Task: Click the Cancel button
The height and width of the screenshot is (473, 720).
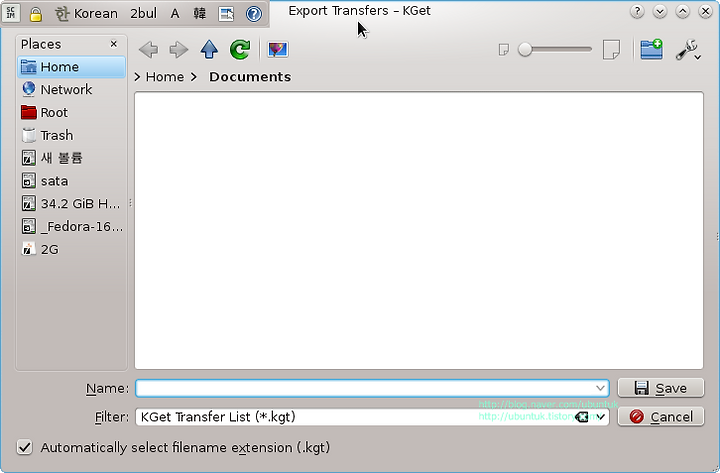Action: click(x=660, y=417)
